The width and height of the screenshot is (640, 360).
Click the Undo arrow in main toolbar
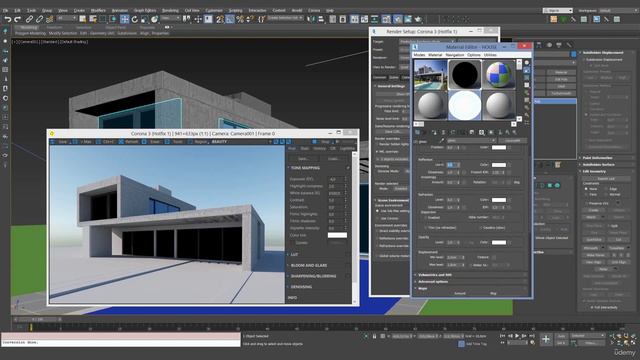coord(8,19)
